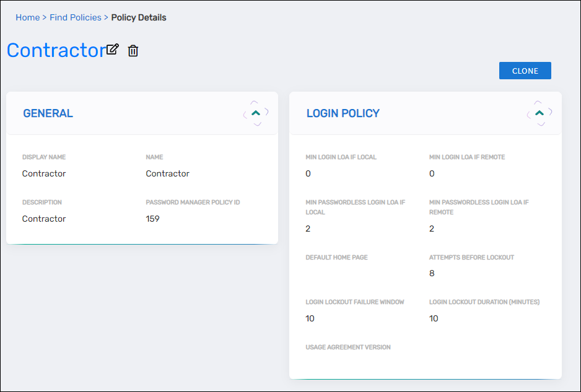
Task: Click the trash delete icon near page title
Action: (x=133, y=51)
